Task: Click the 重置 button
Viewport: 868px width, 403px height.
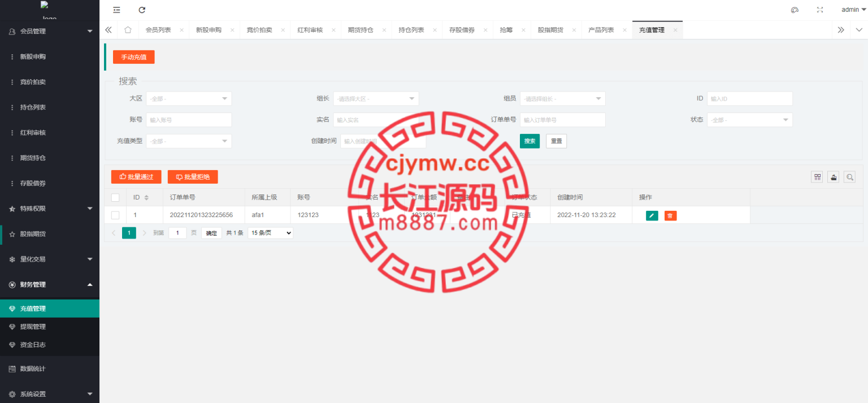Action: [557, 141]
